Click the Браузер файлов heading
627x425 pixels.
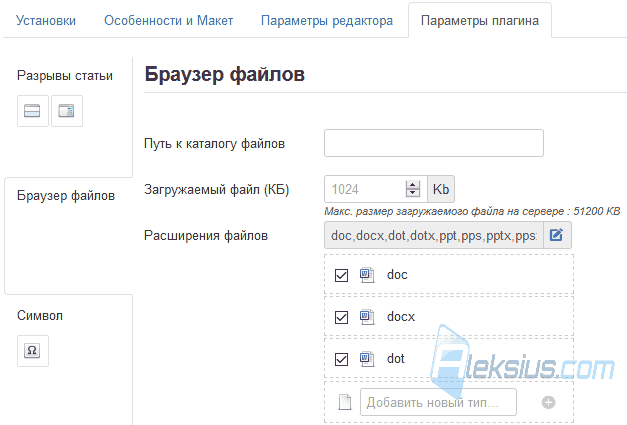coord(225,74)
